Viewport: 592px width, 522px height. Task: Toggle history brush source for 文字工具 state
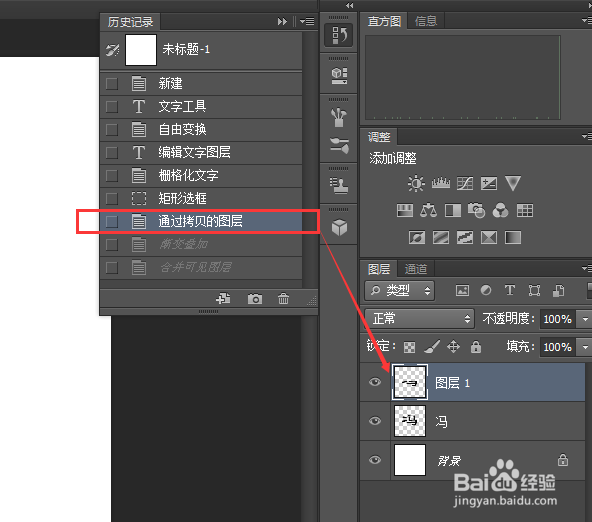pos(112,106)
